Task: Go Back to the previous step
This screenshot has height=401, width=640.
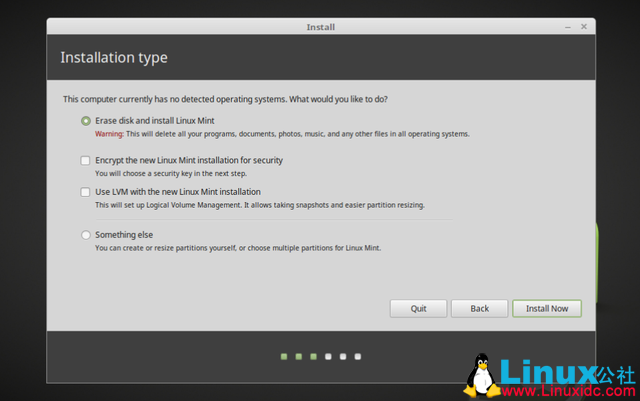Action: (480, 309)
